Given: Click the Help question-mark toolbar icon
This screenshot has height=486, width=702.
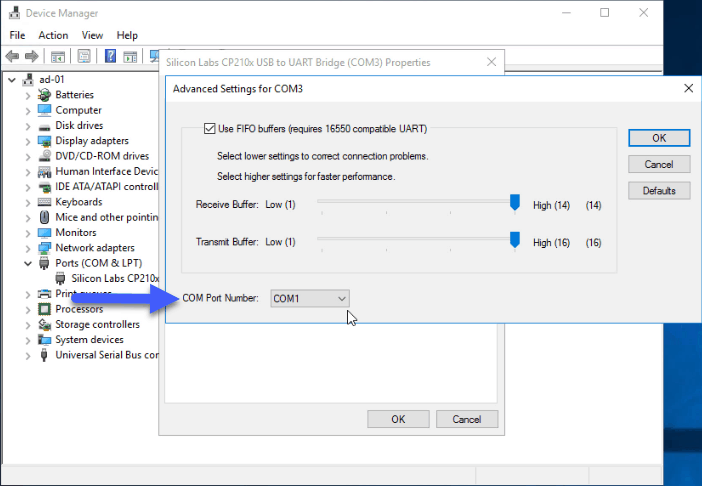Looking at the screenshot, I should tap(110, 56).
